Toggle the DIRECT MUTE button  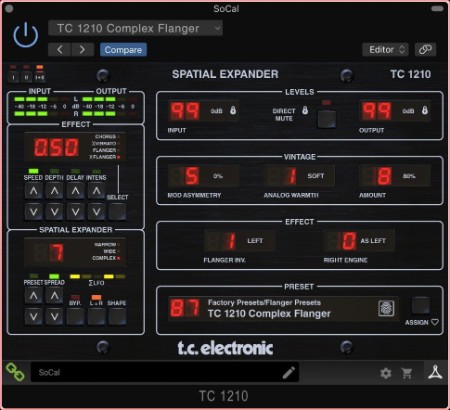pyautogui.click(x=326, y=119)
